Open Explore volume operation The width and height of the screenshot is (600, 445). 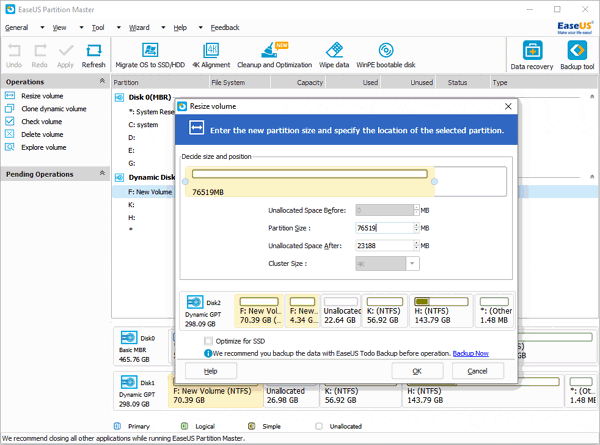[44, 148]
